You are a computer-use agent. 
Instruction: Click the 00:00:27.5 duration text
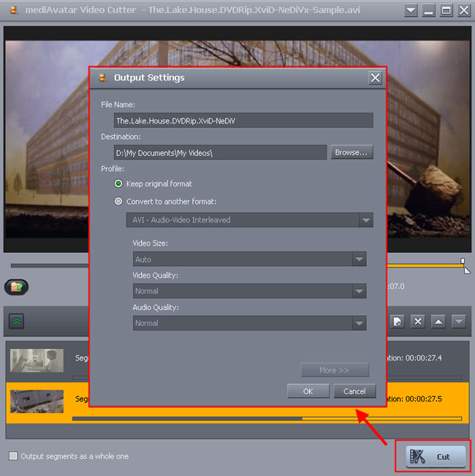coord(423,399)
